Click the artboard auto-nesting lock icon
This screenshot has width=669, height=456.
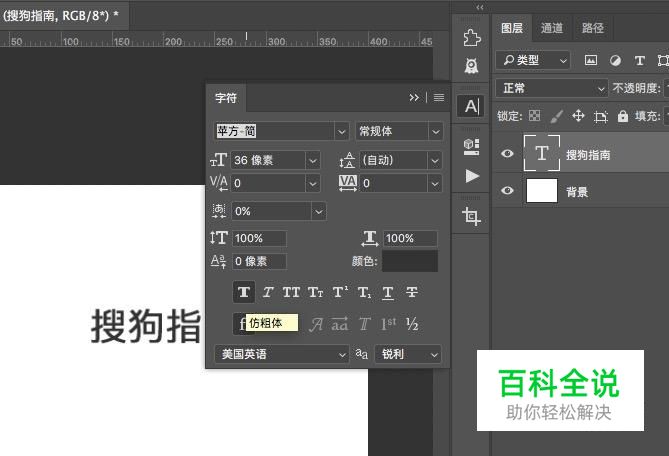tap(601, 116)
